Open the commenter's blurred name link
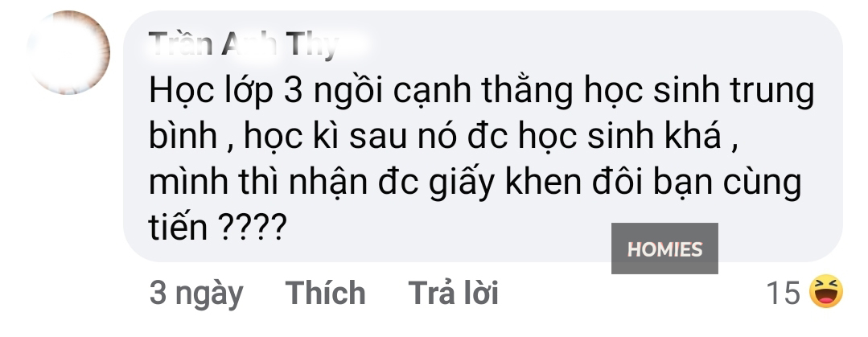The image size is (868, 337). 244,43
